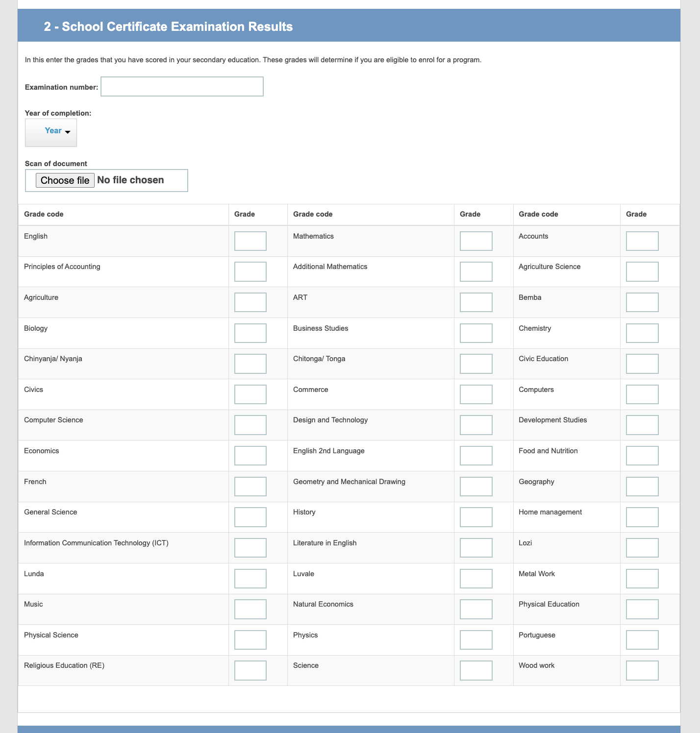Click the Wood work grade box

[x=642, y=670]
